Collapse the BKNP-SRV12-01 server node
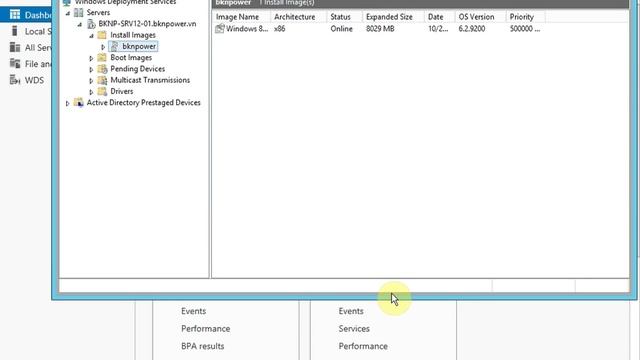 point(80,24)
